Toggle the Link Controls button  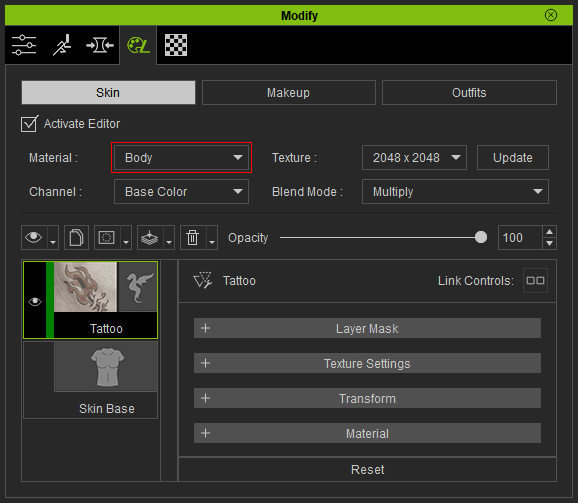pyautogui.click(x=535, y=281)
